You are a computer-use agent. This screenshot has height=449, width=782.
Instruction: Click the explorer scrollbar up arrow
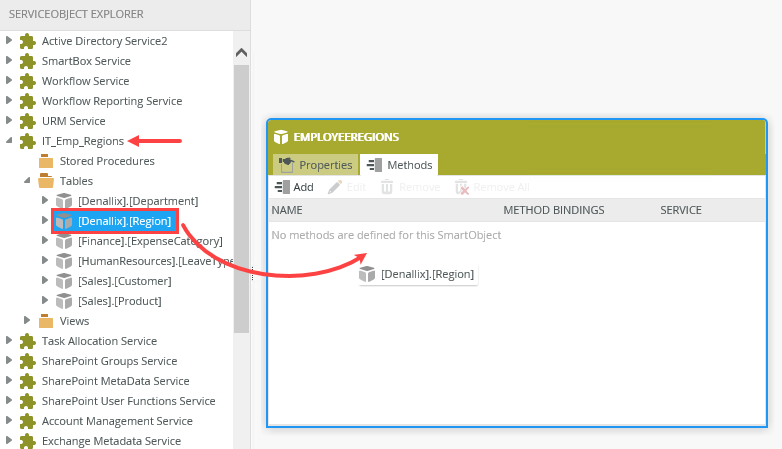pos(241,52)
